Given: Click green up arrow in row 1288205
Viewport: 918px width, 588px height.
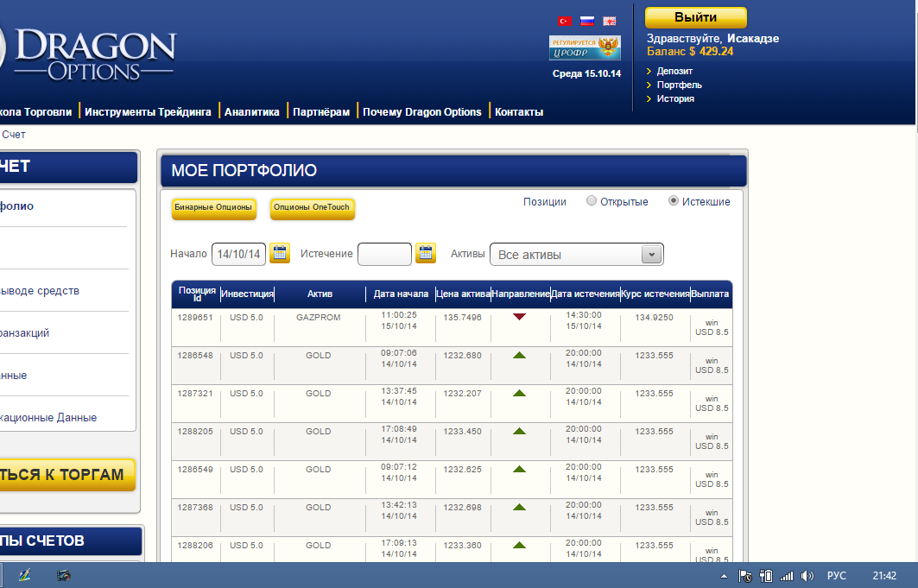Looking at the screenshot, I should pyautogui.click(x=519, y=431).
